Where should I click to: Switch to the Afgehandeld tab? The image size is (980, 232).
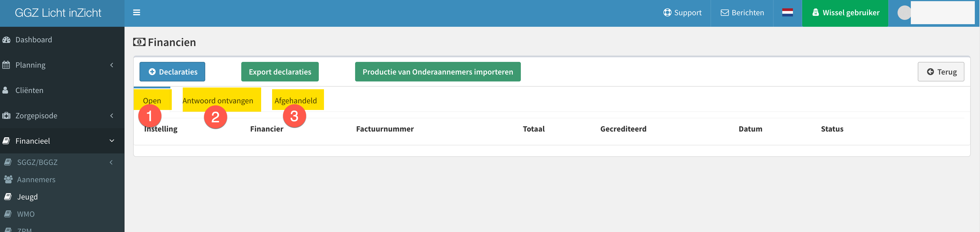point(296,101)
